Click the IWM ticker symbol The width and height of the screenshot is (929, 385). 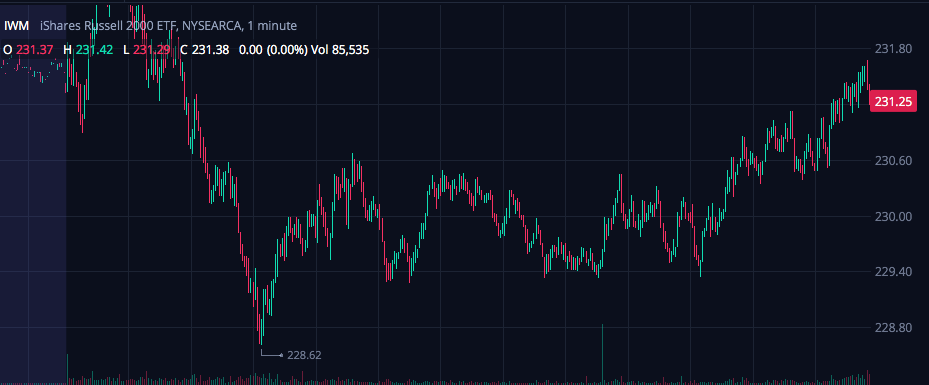pyautogui.click(x=17, y=25)
